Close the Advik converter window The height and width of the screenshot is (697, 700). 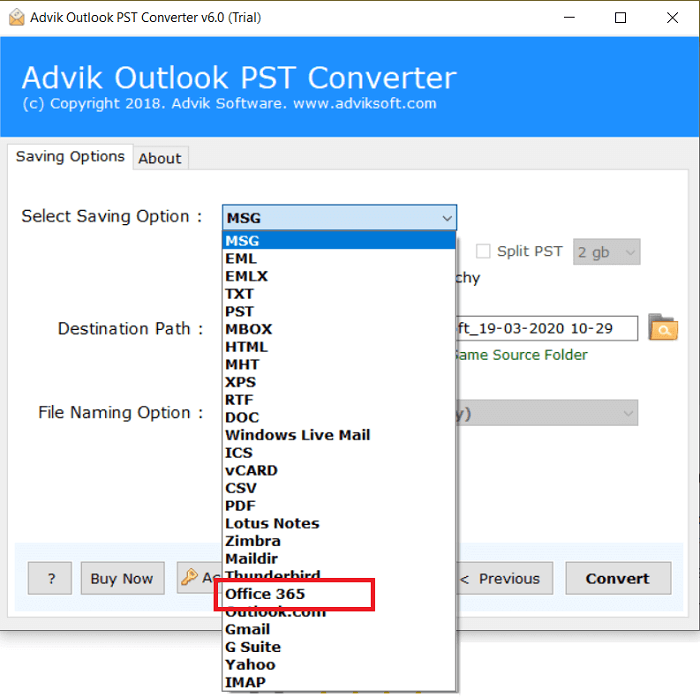[672, 17]
